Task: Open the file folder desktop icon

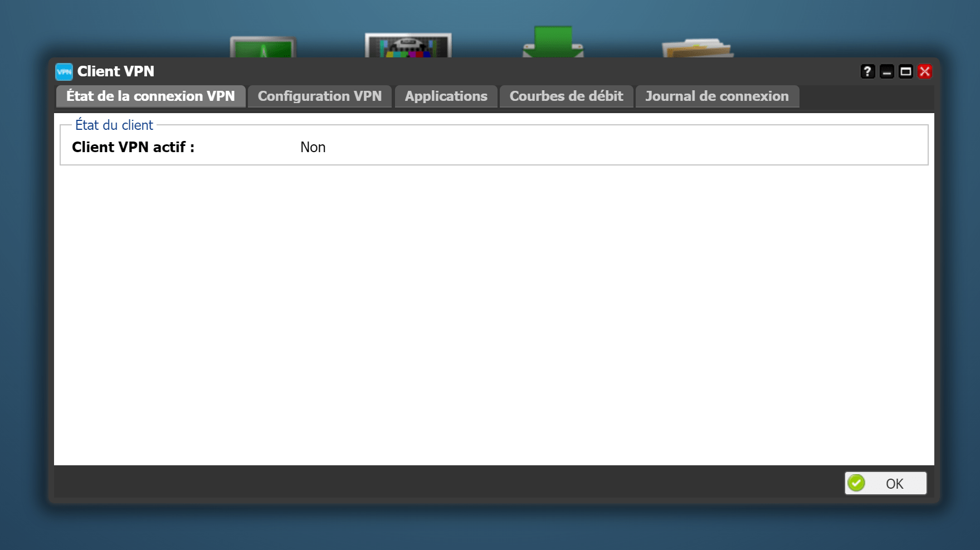Action: coord(698,48)
